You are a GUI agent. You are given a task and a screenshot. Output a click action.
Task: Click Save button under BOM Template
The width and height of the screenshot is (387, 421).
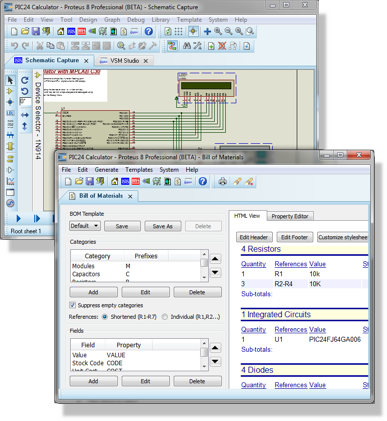click(122, 226)
